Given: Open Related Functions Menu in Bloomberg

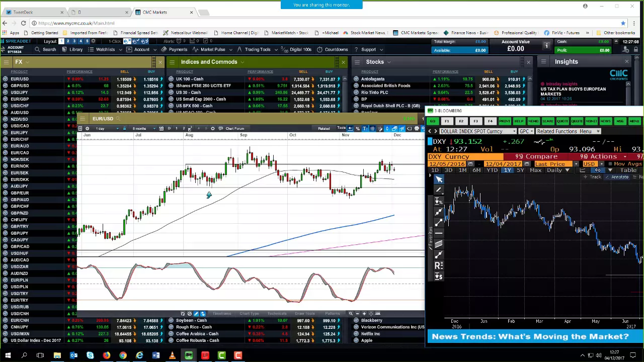Looking at the screenshot, I should [x=568, y=131].
